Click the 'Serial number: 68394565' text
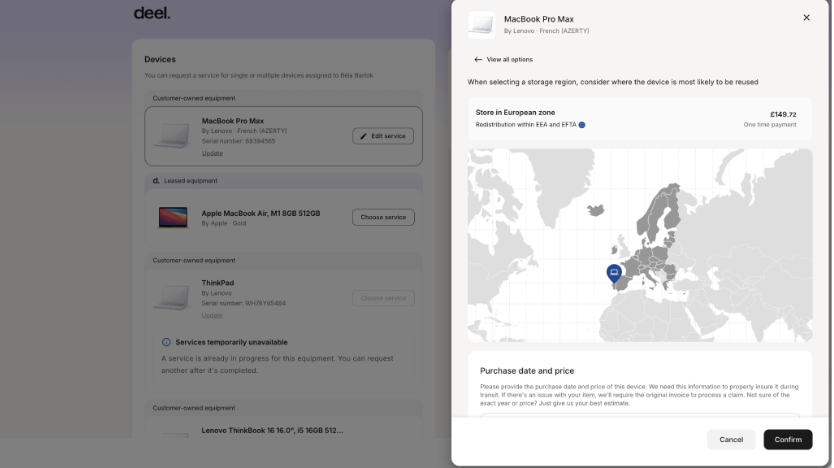The image size is (834, 468). (238, 141)
